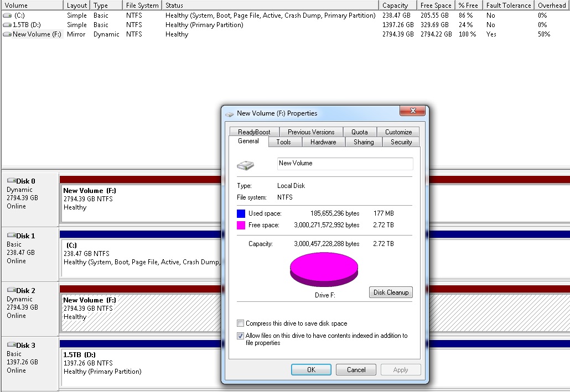This screenshot has height=392, width=570.
Task: Click OK to confirm properties
Action: point(311,370)
